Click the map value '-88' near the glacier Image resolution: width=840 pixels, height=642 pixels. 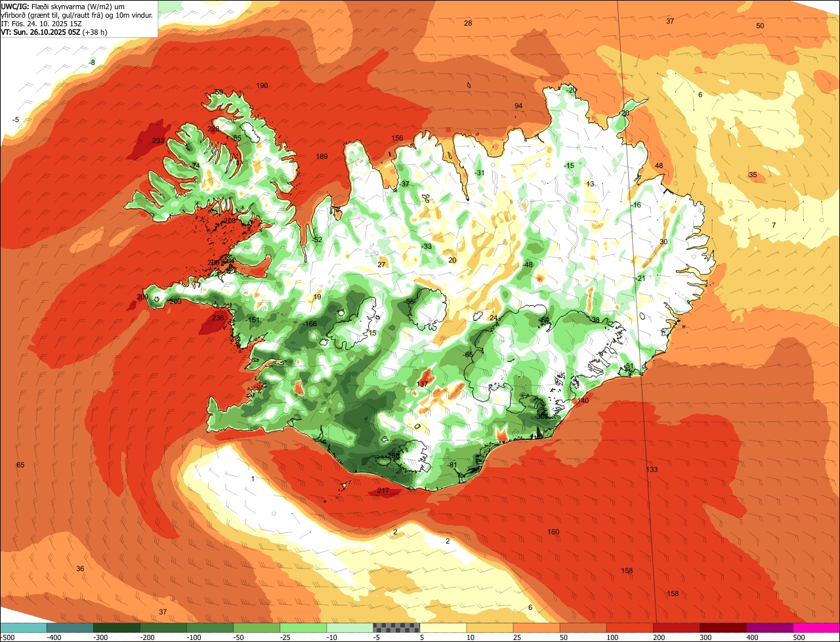point(409,302)
